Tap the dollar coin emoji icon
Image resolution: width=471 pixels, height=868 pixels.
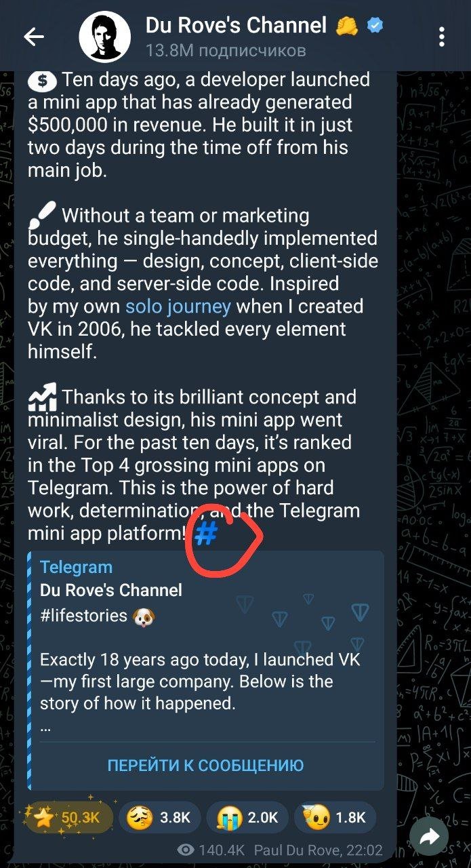click(x=43, y=81)
